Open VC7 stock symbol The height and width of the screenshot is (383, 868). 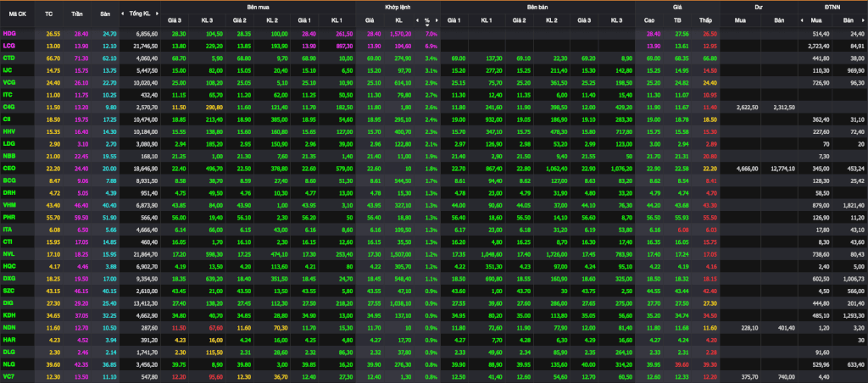tap(9, 376)
